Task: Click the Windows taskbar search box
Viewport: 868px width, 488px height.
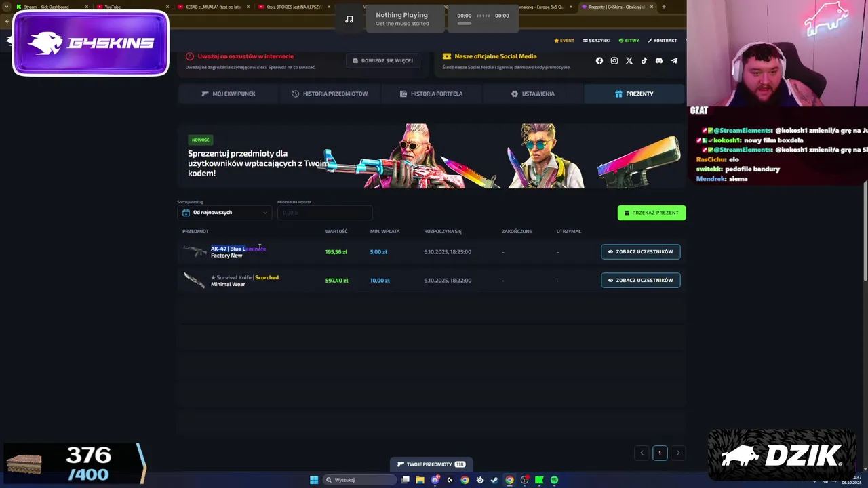Action: (x=359, y=480)
